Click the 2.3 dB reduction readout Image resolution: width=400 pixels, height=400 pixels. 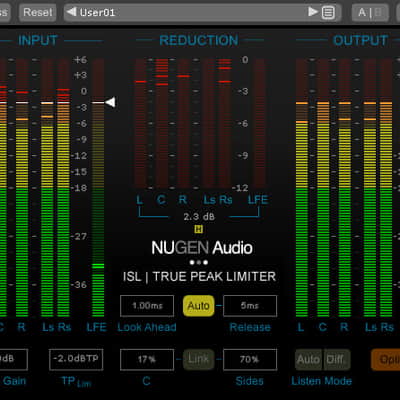point(199,217)
